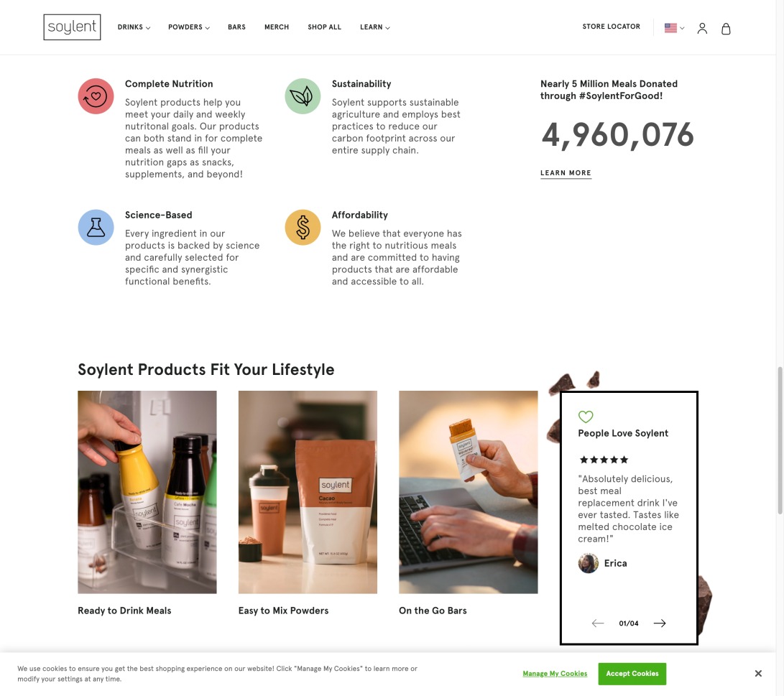Open the US flag country selector
784x696 pixels.
pyautogui.click(x=674, y=28)
